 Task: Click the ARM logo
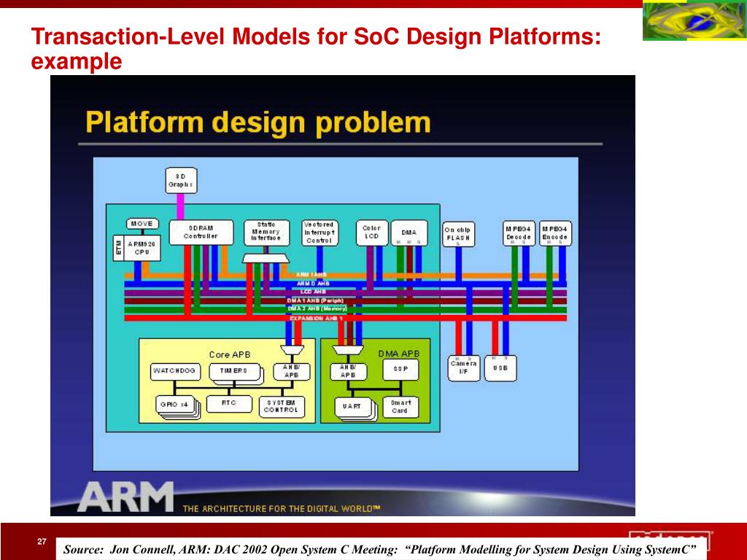tap(125, 496)
